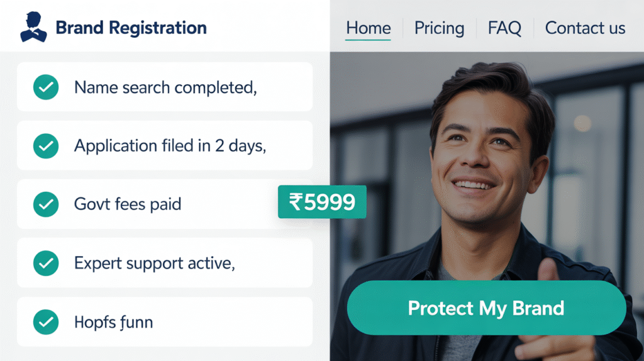
Task: Click the Protect My Brand button
Action: tap(486, 308)
